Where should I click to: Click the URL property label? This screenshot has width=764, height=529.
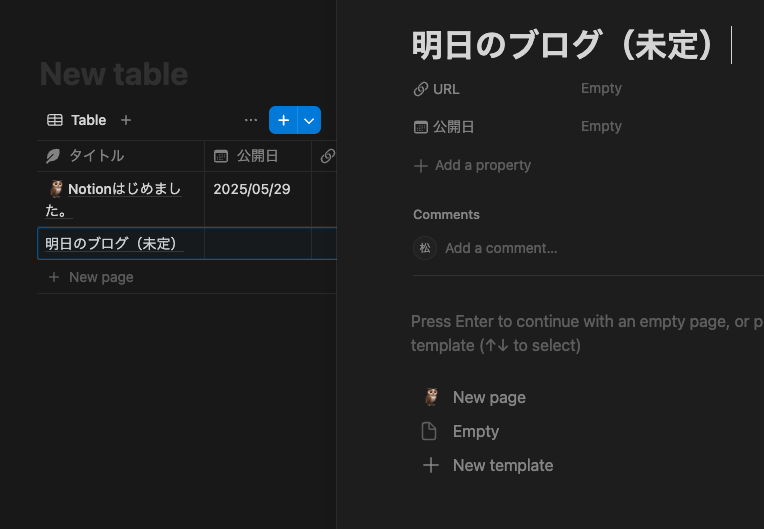click(x=446, y=89)
